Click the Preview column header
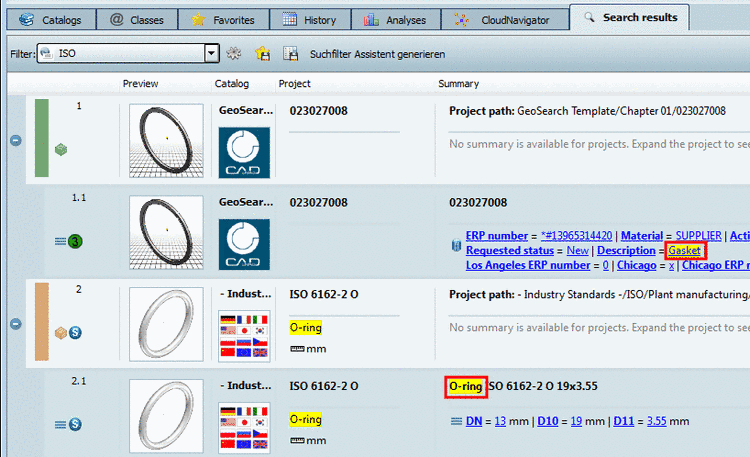The height and width of the screenshot is (457, 750). coord(140,84)
